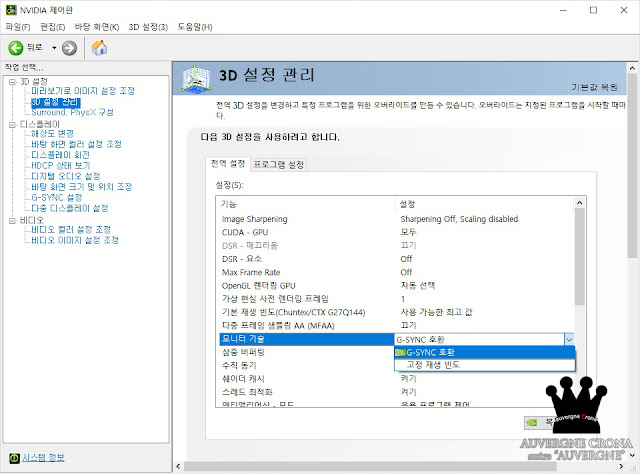
Task: Select the 기본 재생 빈도 row
Action: coord(395,312)
